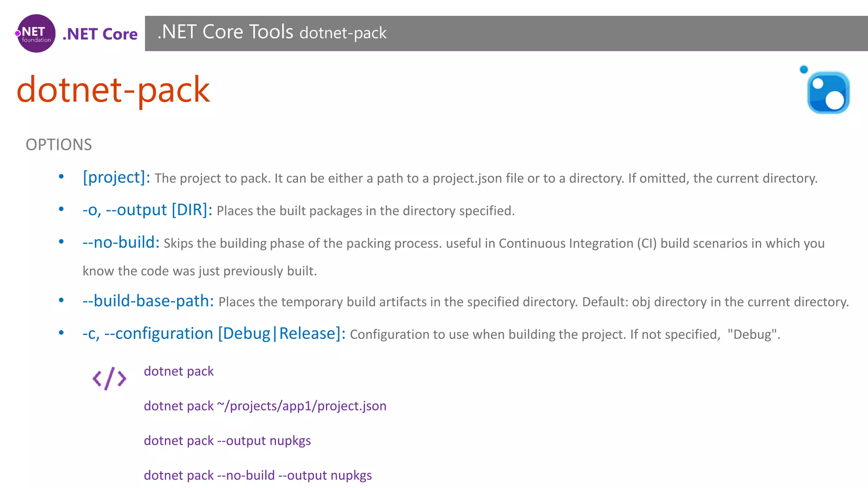
Task: Click the 'OPTIONS' section label
Action: (58, 145)
